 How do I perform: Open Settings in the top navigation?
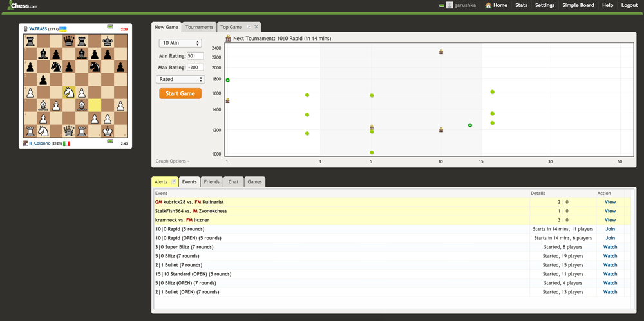coord(545,5)
